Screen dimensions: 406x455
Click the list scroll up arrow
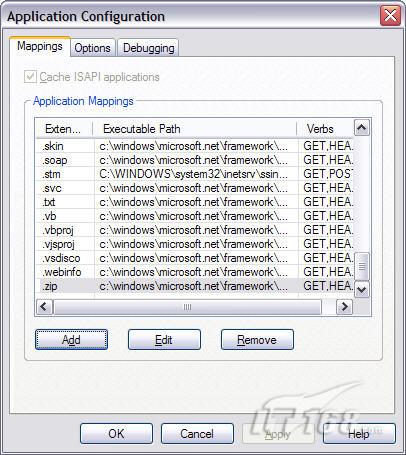click(362, 128)
